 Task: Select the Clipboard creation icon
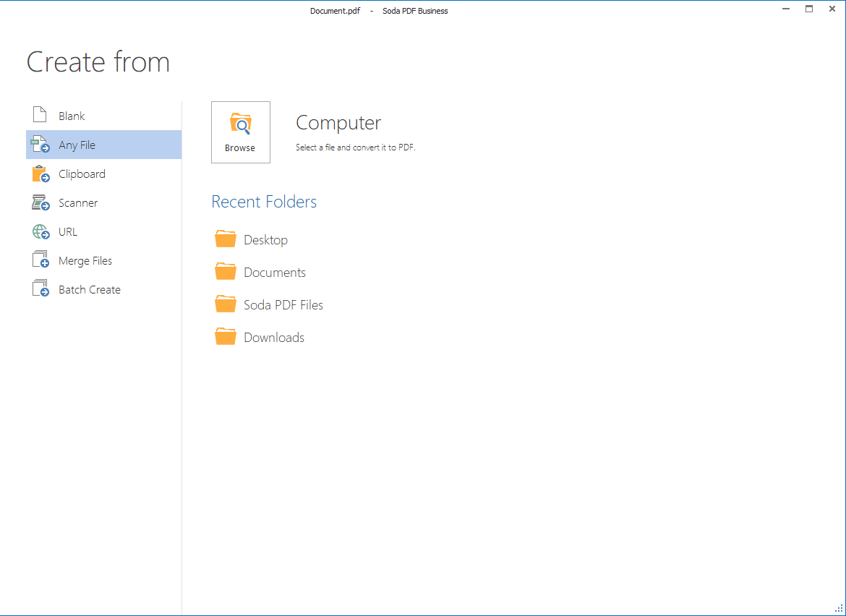40,174
